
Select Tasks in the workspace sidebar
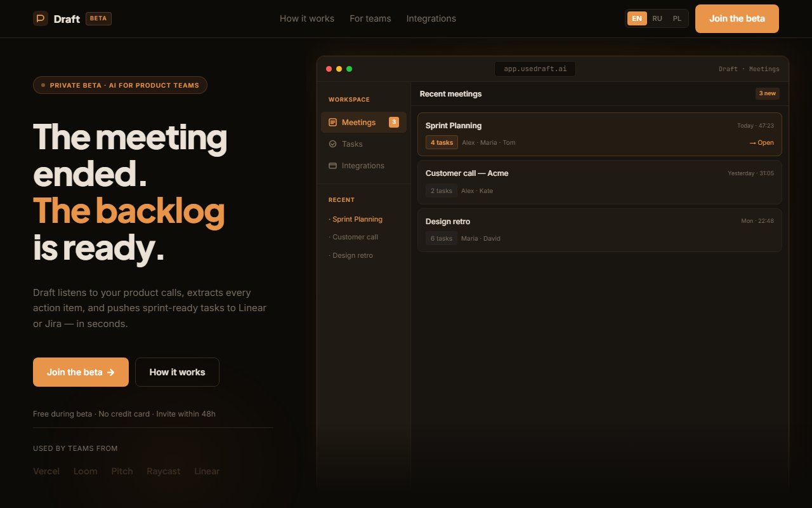pos(363,144)
